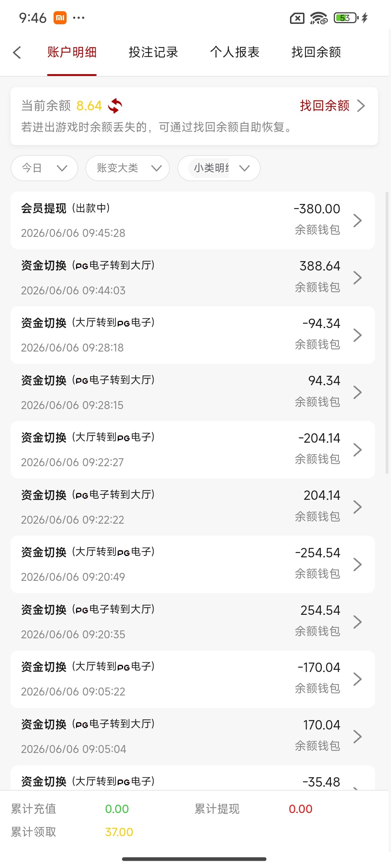Tap the back arrow icon

17,52
